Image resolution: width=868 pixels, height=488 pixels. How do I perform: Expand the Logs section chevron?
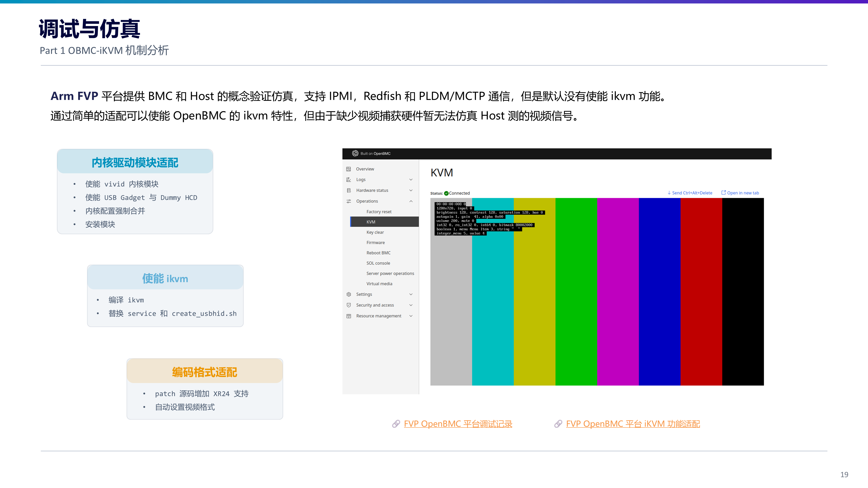411,180
